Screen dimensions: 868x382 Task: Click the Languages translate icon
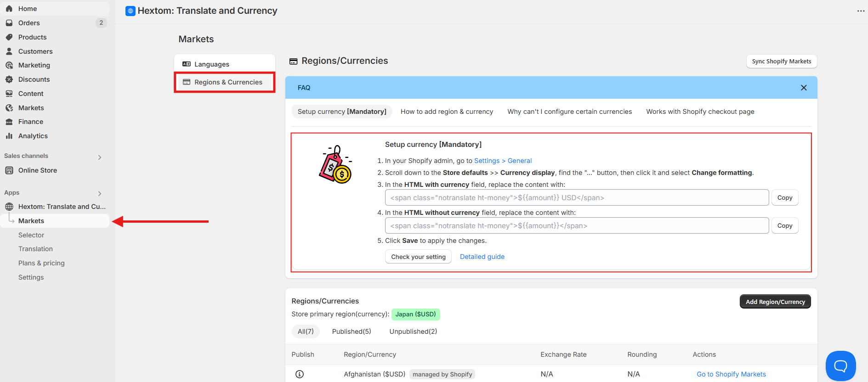pos(187,64)
